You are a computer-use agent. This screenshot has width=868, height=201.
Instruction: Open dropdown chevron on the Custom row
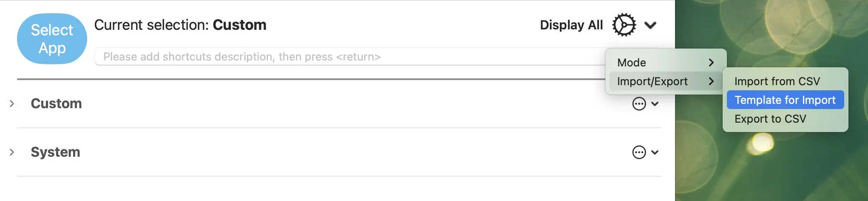pyautogui.click(x=655, y=104)
